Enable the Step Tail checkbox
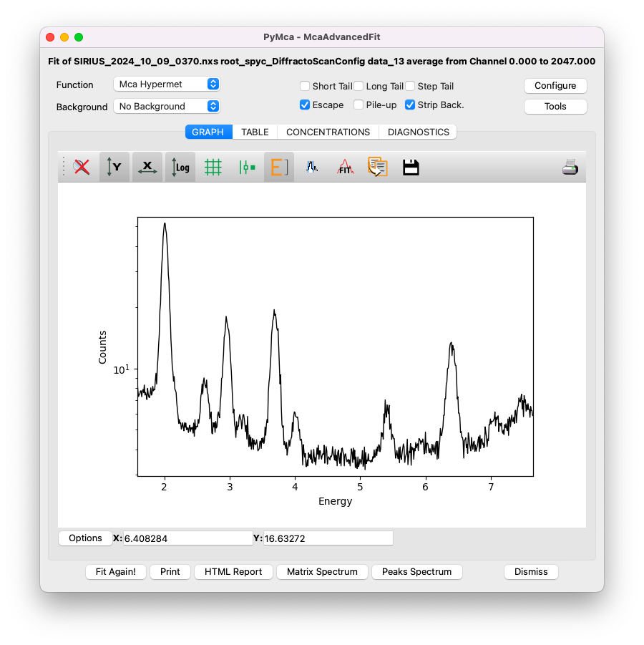 (410, 86)
